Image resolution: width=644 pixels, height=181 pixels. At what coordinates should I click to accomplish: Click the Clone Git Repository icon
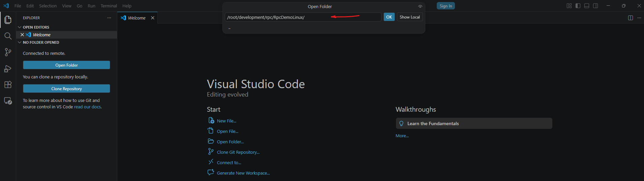[211, 152]
